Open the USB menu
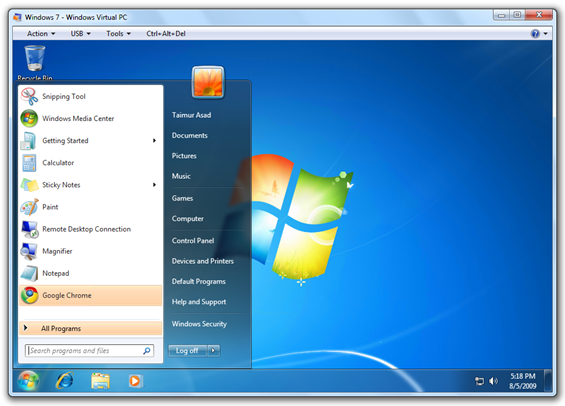The image size is (565, 406). tap(80, 34)
